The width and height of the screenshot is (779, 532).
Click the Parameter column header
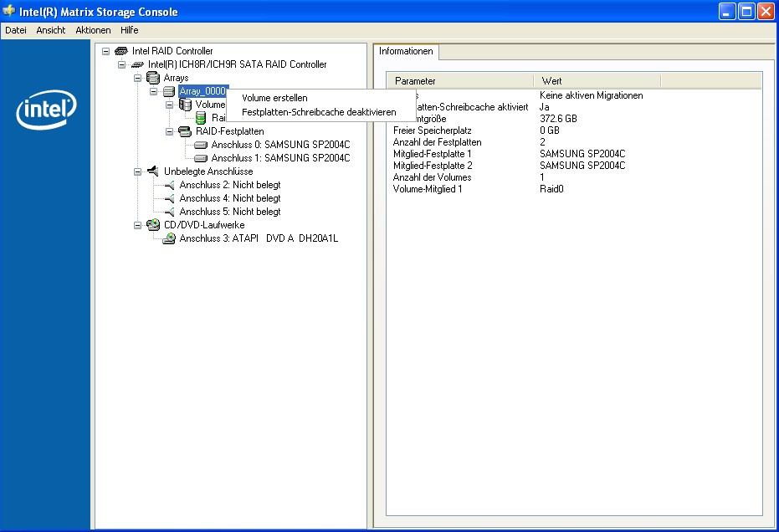coord(460,81)
